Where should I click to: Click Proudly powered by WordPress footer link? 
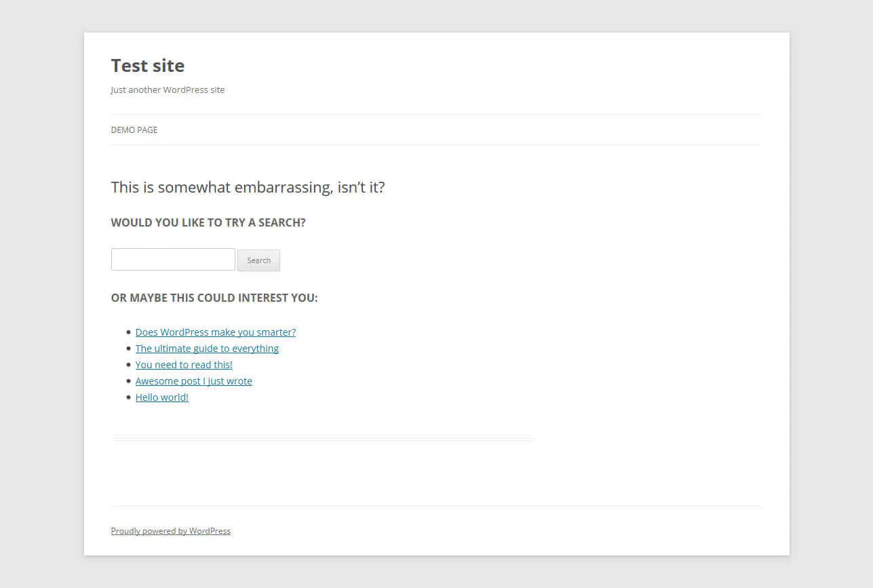coord(170,531)
